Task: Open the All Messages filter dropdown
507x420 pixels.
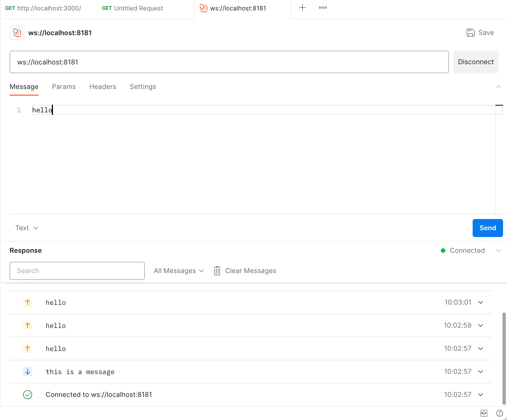Action: click(179, 271)
